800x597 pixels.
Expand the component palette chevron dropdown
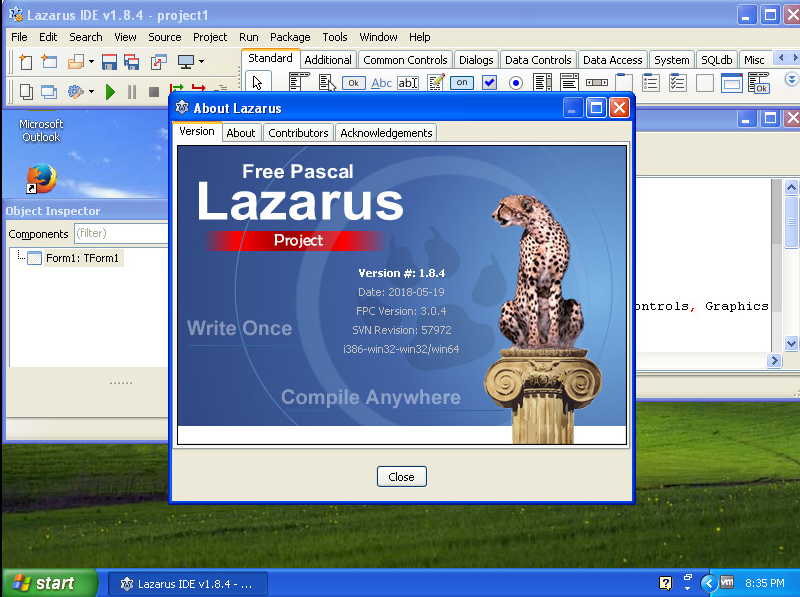tap(791, 80)
